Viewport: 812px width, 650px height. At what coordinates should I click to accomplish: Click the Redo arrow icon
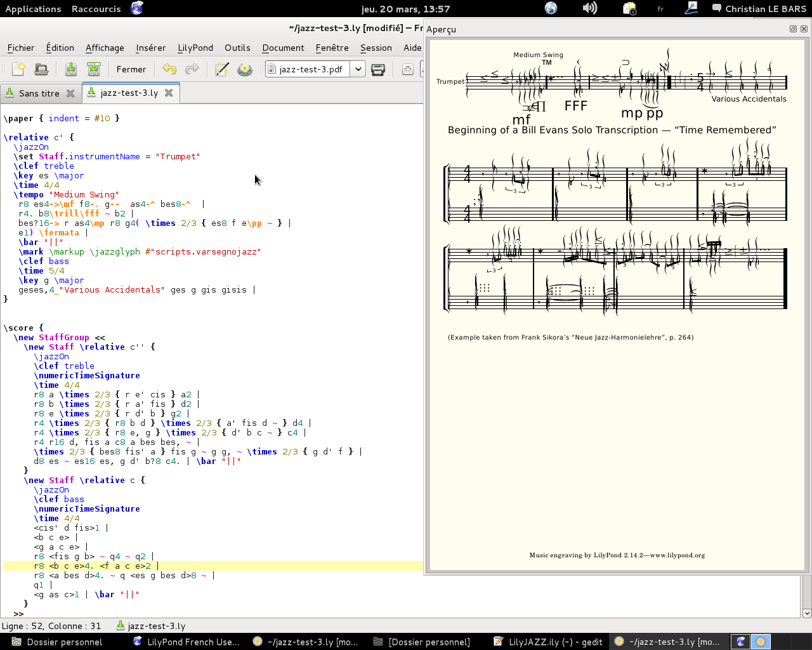(192, 69)
